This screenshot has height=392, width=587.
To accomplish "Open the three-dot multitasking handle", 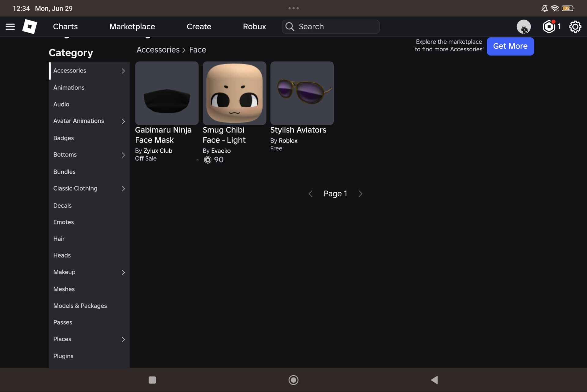I will click(293, 8).
